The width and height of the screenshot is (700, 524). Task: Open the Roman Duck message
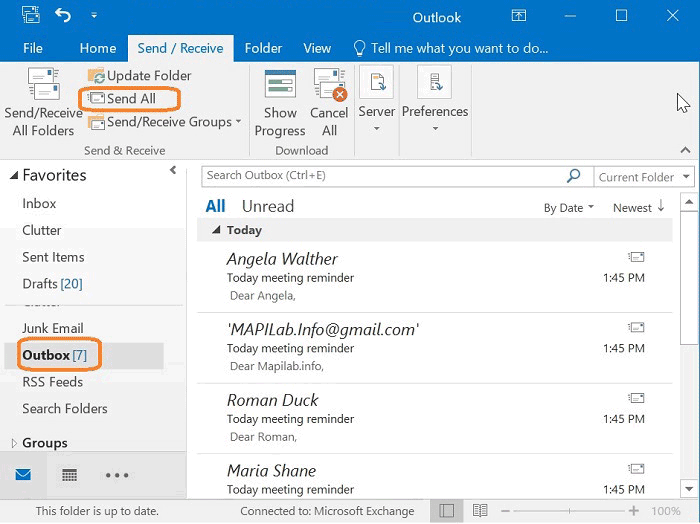435,419
